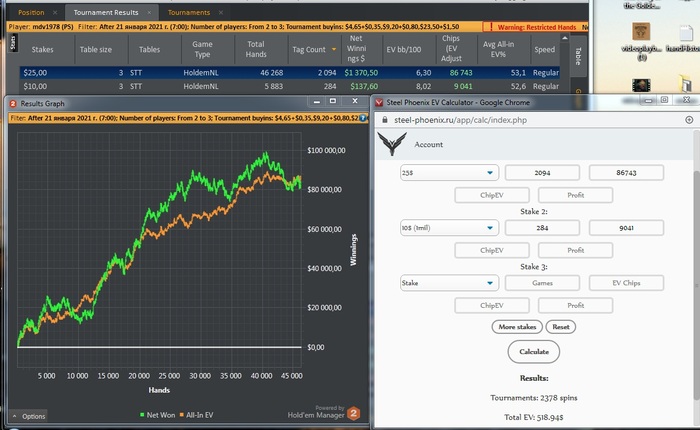This screenshot has width=700, height=430.
Task: Click the More stakes button
Action: click(517, 327)
